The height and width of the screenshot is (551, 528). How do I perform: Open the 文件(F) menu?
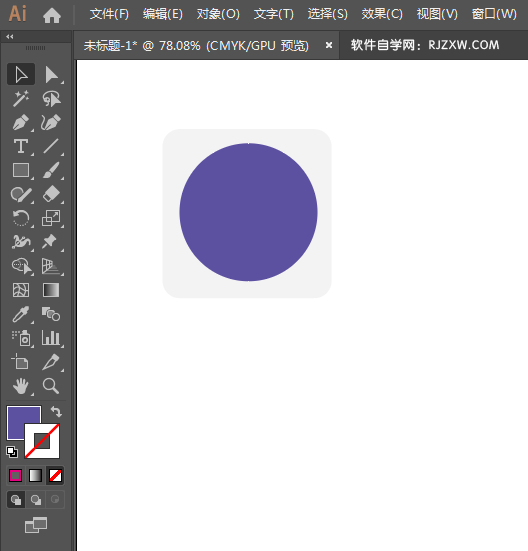pyautogui.click(x=109, y=14)
